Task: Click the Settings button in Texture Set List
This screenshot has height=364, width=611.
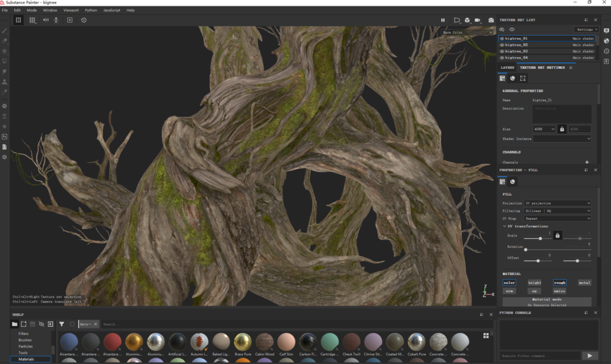Action: (586, 29)
